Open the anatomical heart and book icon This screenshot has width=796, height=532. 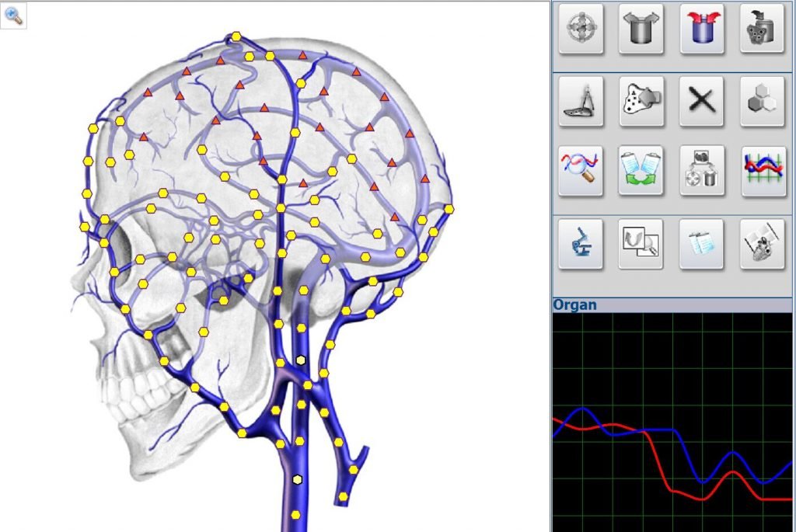tap(763, 243)
